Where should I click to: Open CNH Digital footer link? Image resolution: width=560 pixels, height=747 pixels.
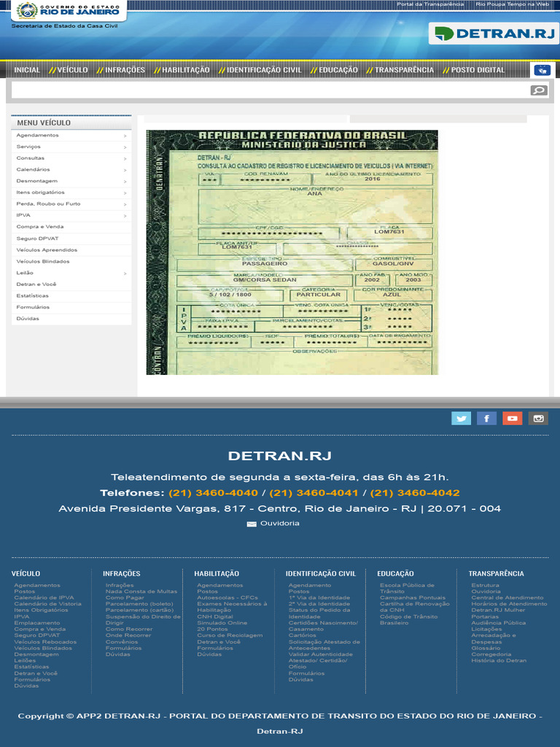[x=215, y=616]
